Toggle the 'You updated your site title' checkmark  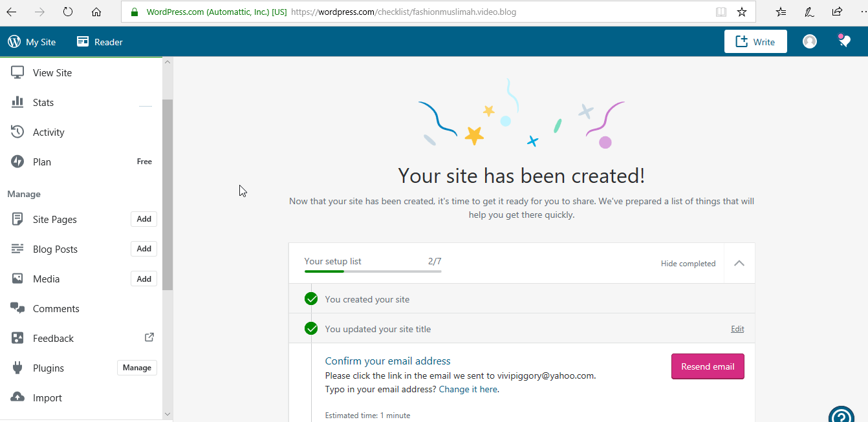[311, 328]
